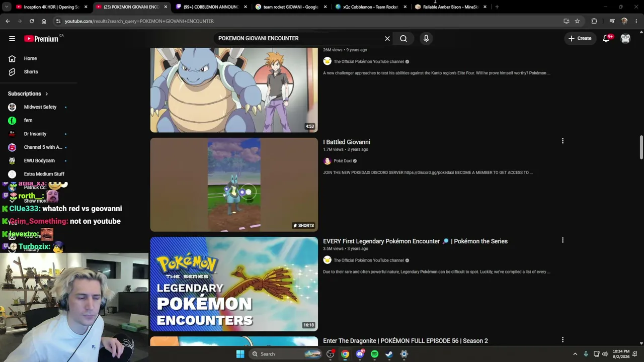644x362 pixels.
Task: Switch to xQc Cobblemon Team Rocket tab
Action: point(370,7)
